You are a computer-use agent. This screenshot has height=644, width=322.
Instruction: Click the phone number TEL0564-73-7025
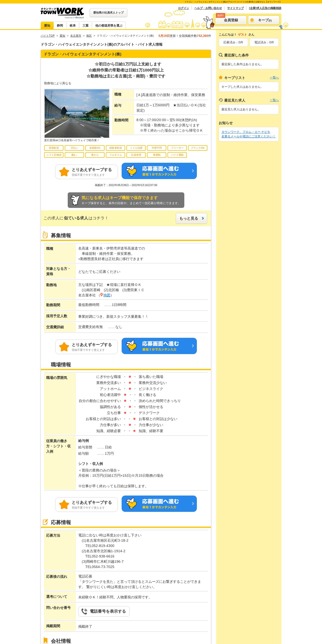[100, 567]
